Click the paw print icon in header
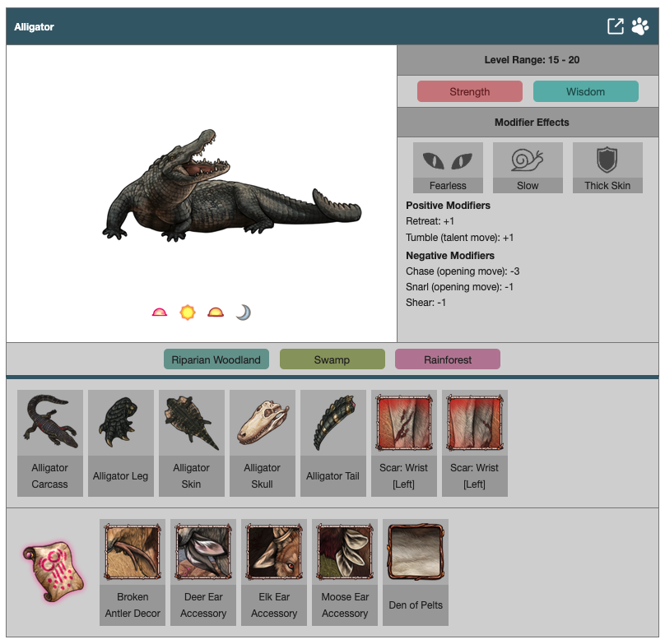This screenshot has height=644, width=665. 640,26
